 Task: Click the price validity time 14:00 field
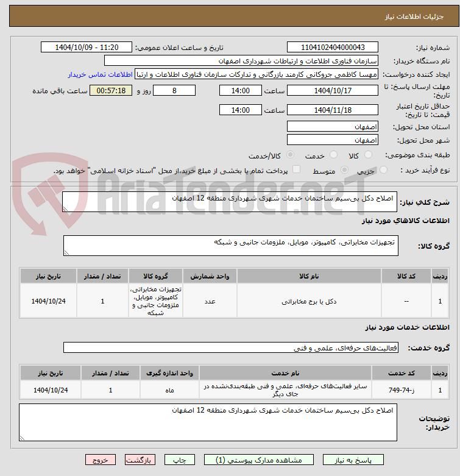[241, 110]
